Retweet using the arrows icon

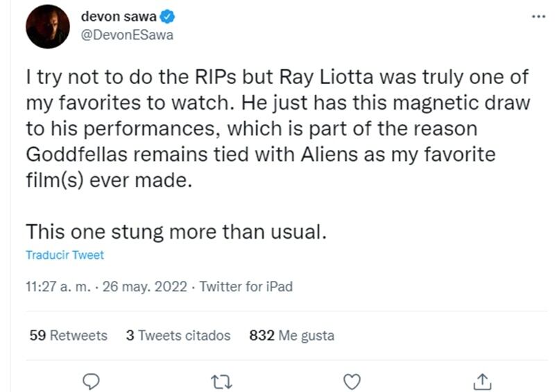tap(222, 381)
